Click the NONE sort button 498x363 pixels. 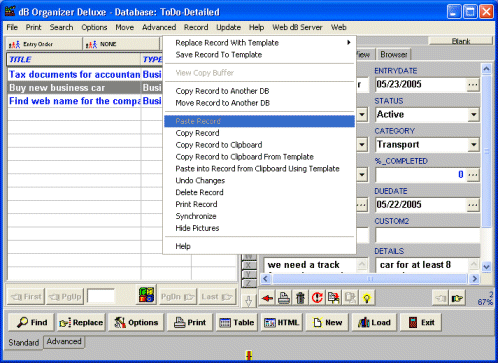tap(121, 44)
